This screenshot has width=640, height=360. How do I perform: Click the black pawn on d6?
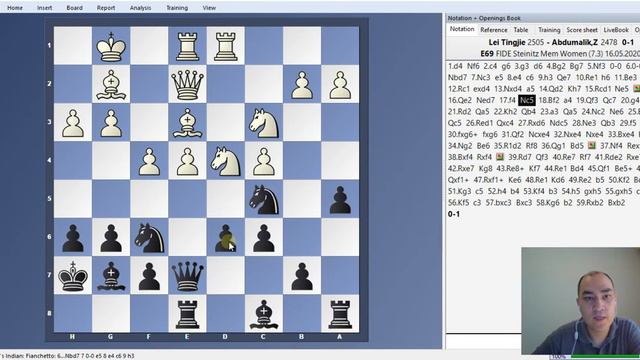pyautogui.click(x=226, y=238)
